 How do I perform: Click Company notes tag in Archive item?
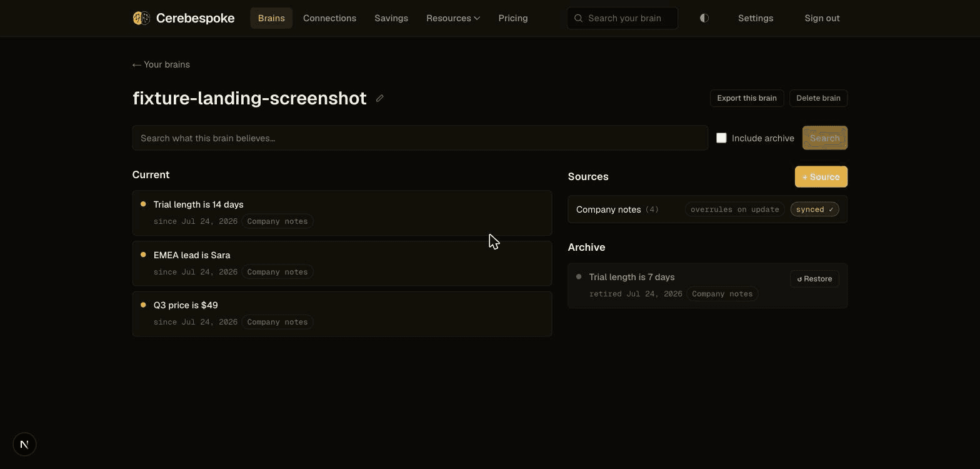(722, 294)
